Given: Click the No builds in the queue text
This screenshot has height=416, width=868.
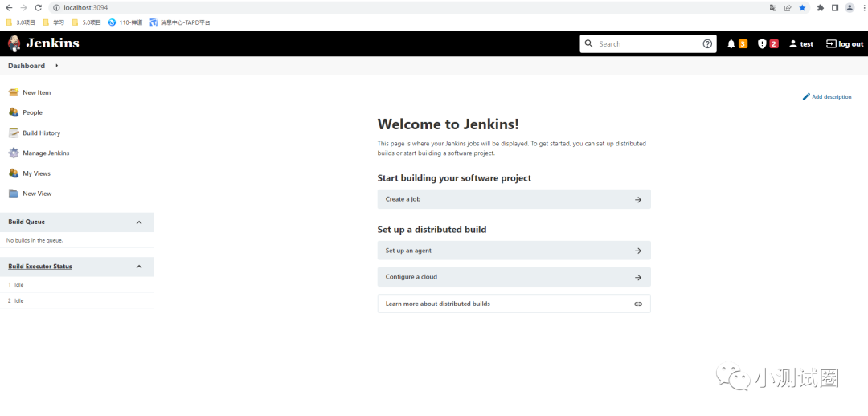Looking at the screenshot, I should point(35,241).
